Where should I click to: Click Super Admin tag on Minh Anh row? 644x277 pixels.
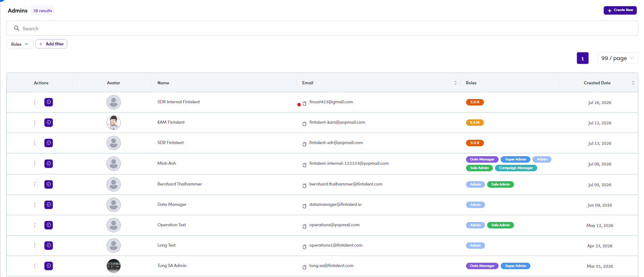pyautogui.click(x=515, y=159)
